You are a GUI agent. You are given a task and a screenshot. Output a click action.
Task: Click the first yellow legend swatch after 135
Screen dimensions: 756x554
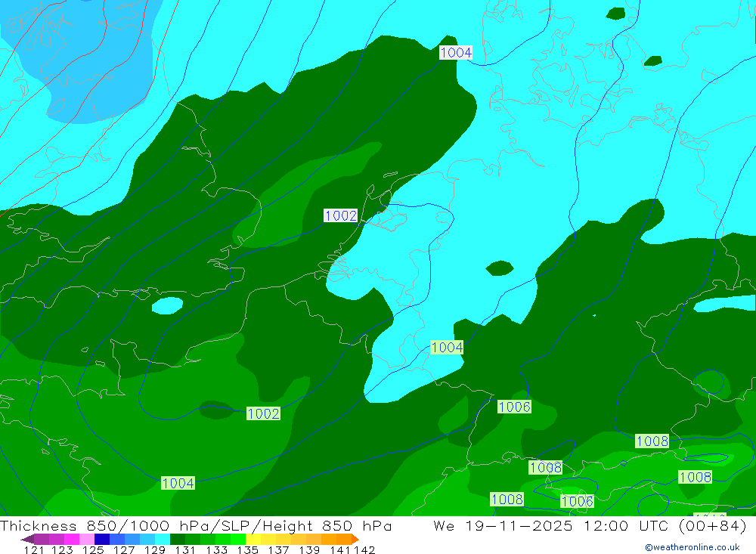click(253, 539)
